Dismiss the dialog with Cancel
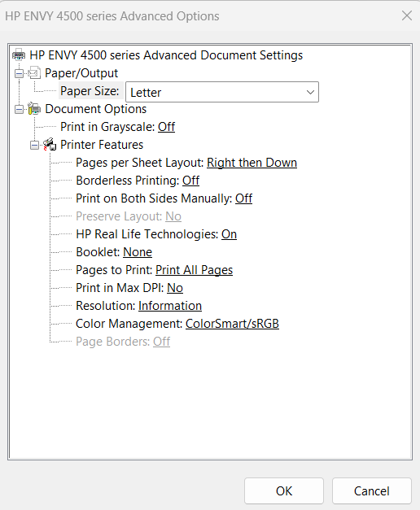The height and width of the screenshot is (510, 420). coord(372,490)
